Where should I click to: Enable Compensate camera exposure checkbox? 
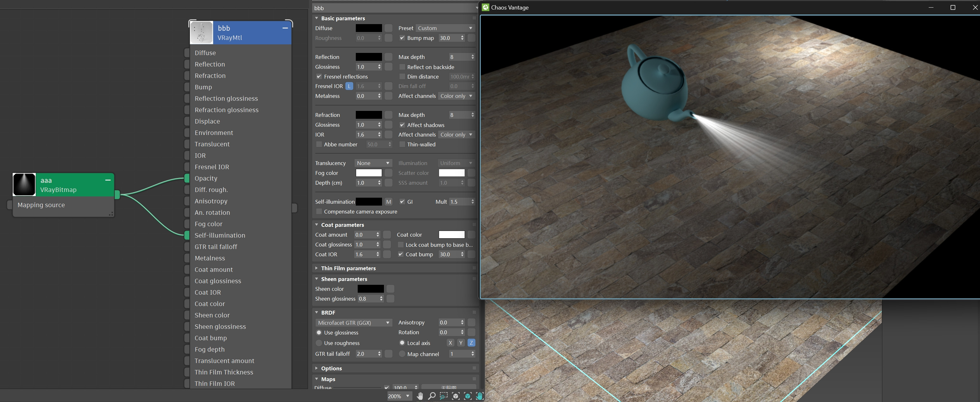pos(319,211)
